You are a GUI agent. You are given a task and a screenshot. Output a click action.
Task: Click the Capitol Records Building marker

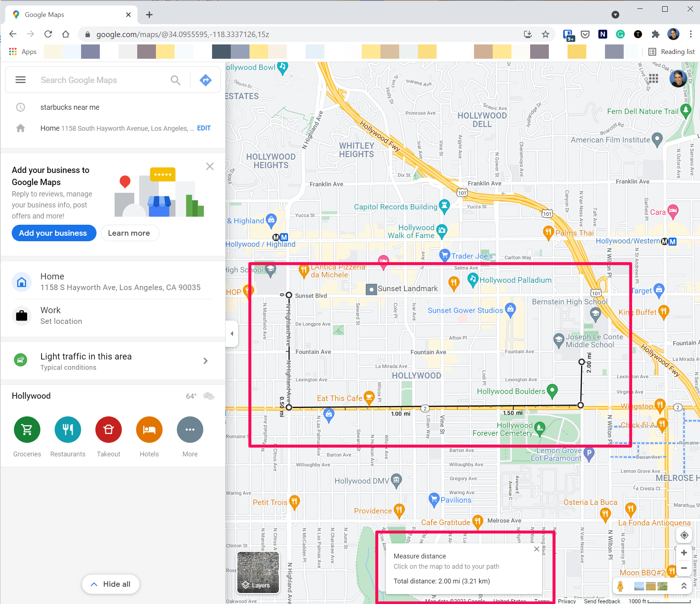444,207
